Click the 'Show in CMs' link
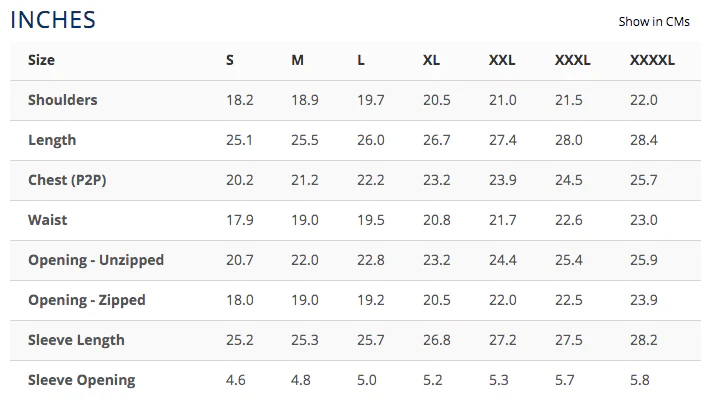The image size is (708, 404). (653, 21)
